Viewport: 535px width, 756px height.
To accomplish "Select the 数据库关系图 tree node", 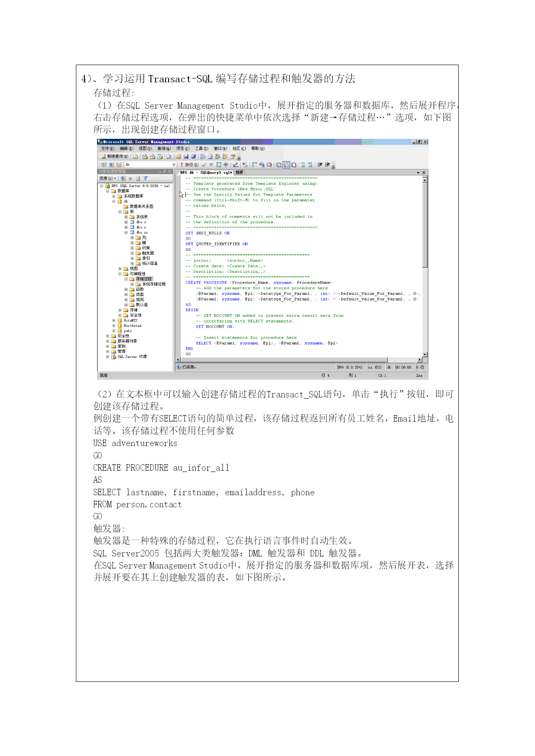I will click(x=141, y=206).
